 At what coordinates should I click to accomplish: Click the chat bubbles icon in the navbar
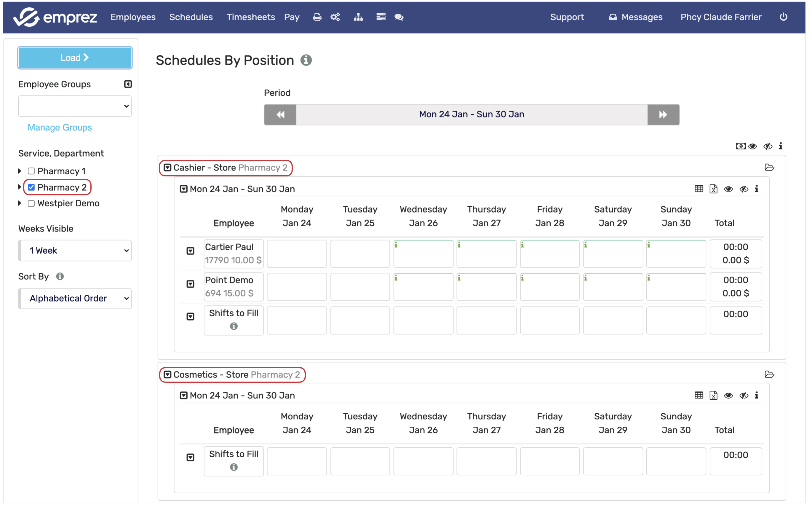click(399, 17)
